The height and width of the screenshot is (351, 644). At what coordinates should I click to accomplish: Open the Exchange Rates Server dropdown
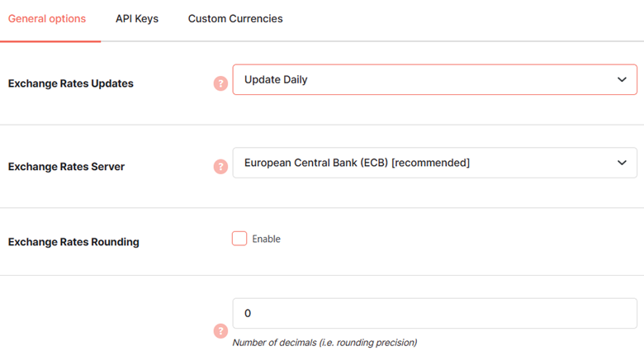point(435,163)
